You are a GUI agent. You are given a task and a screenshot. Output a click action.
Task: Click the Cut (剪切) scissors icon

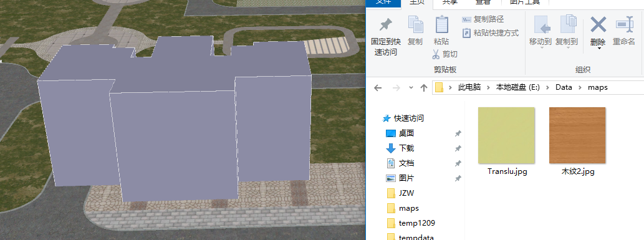[436, 54]
